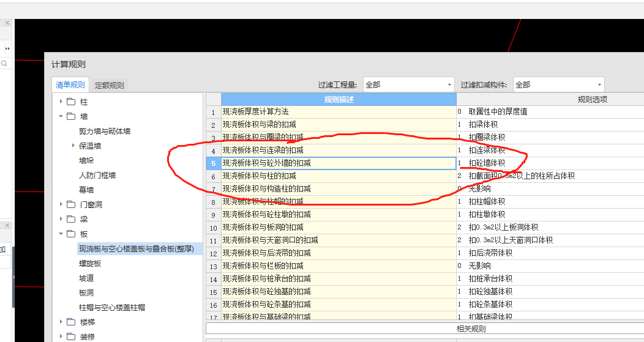Screen dimensions: 644x342
Task: Close the upper left side panel
Action: coord(7,23)
